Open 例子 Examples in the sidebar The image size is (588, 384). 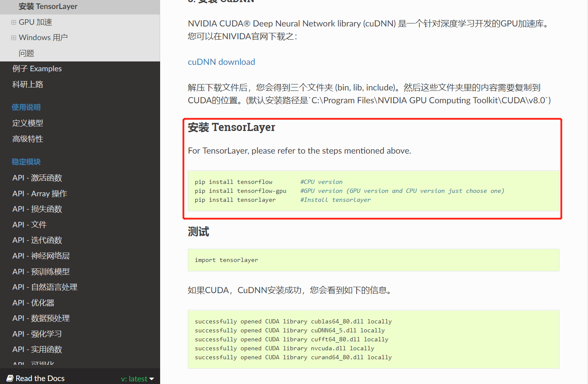[37, 68]
